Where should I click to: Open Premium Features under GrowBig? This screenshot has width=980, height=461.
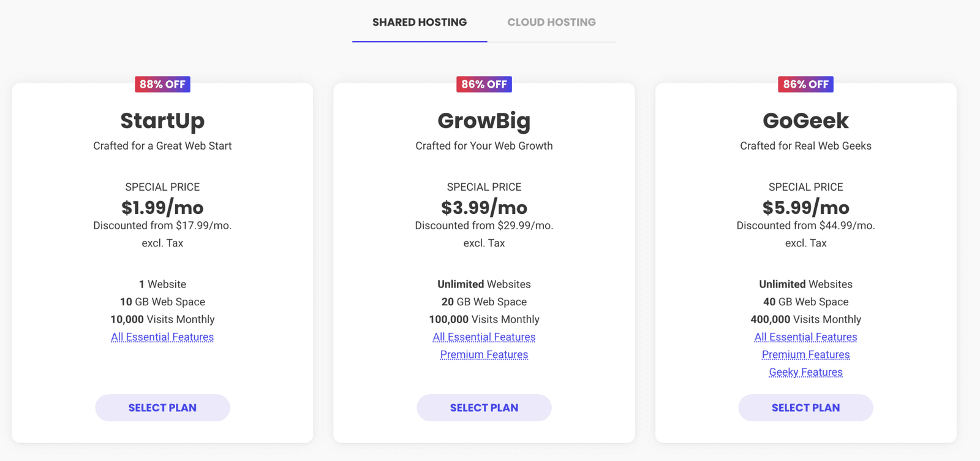click(484, 354)
